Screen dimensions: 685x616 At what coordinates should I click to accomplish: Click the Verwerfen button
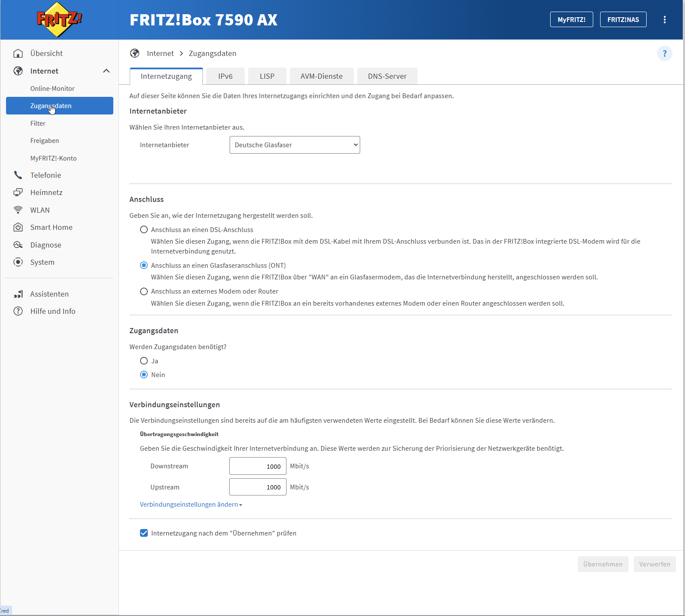(654, 564)
